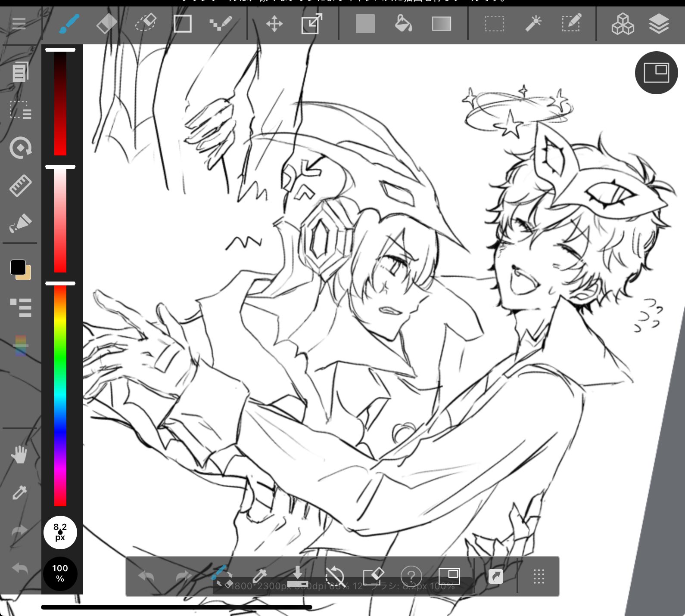Toggle full-screen with round top-right button
Image resolution: width=685 pixels, height=616 pixels.
coord(656,73)
